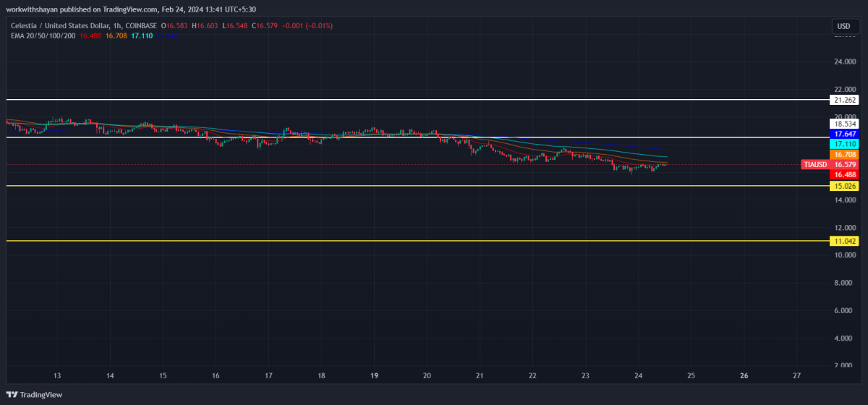This screenshot has height=405, width=868.
Task: Open the USD currency selector
Action: click(843, 26)
